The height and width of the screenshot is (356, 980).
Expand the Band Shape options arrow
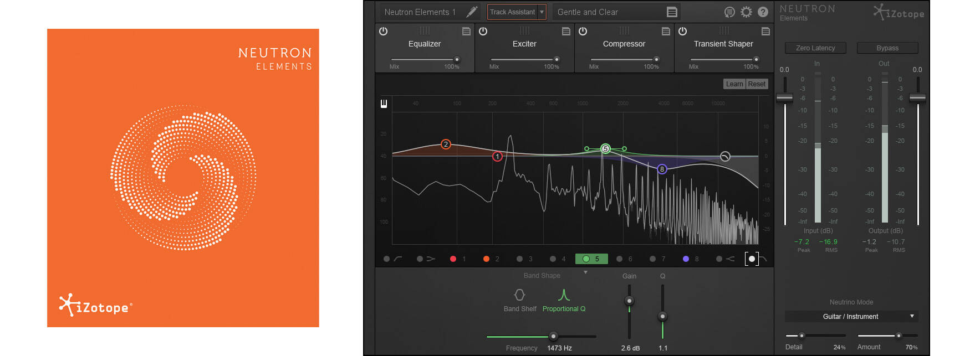click(x=585, y=273)
